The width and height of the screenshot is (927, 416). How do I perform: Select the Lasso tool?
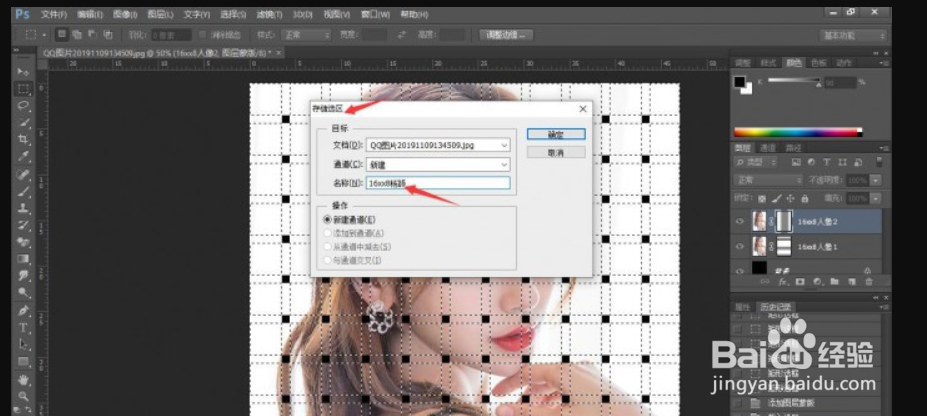point(23,106)
